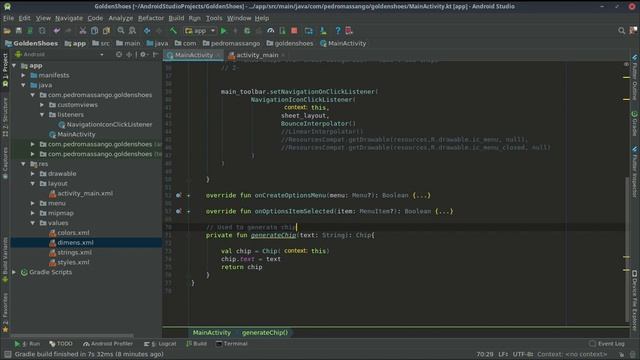Open the Refactor menu

point(151,18)
